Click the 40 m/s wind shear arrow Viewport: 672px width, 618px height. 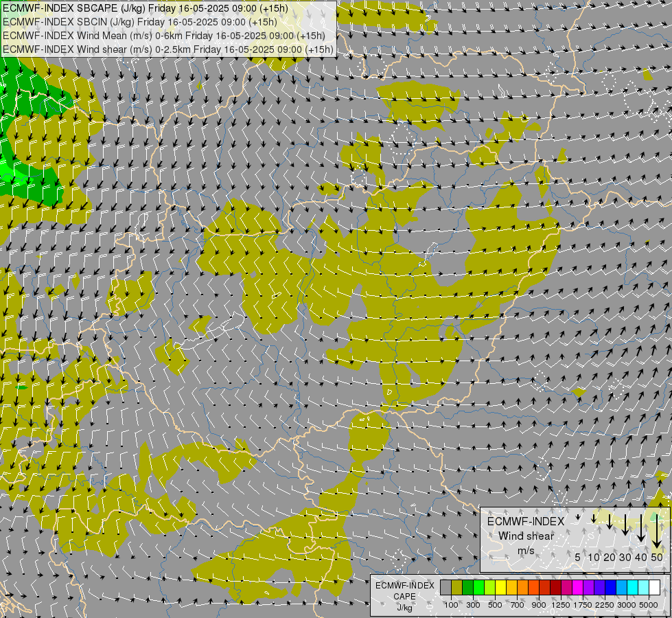[x=640, y=528]
